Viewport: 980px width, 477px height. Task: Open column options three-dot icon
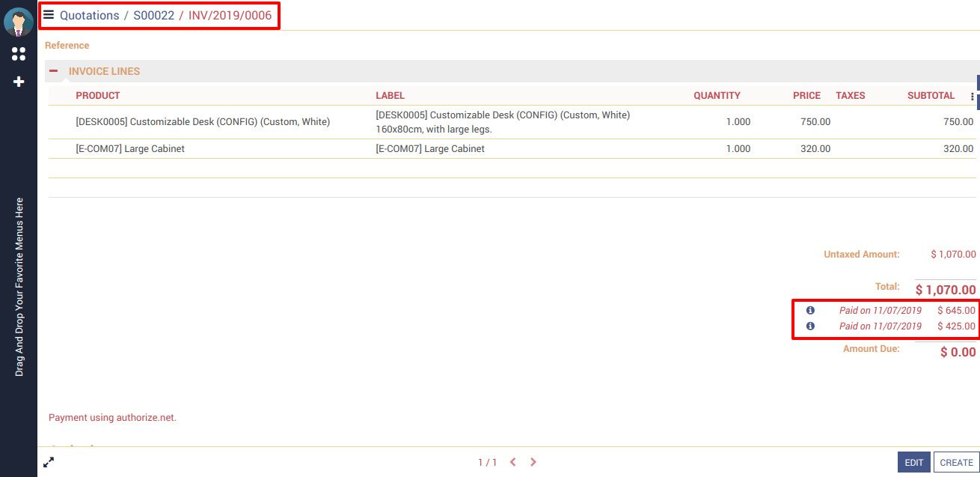click(x=972, y=97)
